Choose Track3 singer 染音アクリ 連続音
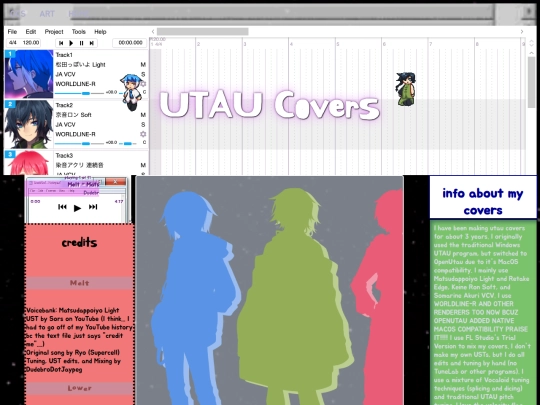Screen dimensions: 540x405 point(80,165)
